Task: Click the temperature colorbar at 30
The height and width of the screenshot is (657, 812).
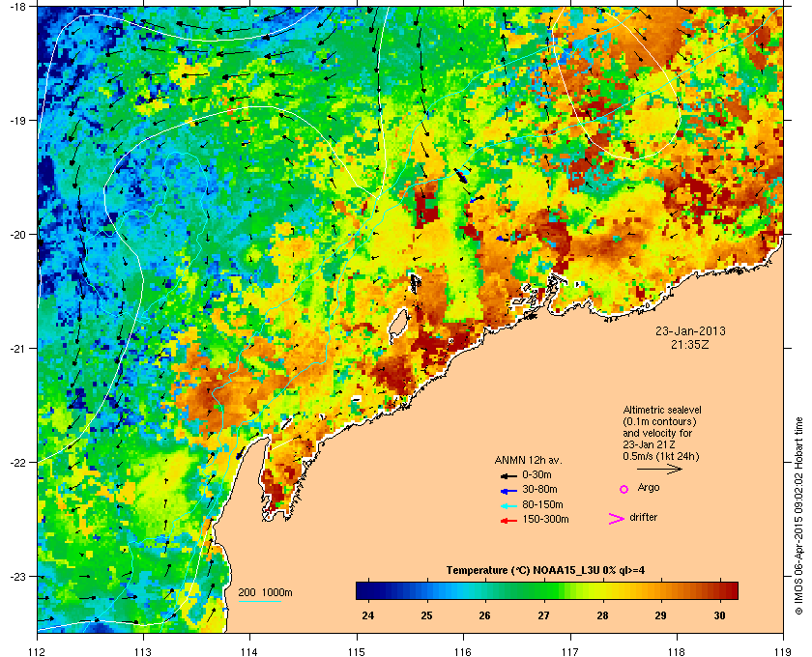Action: [x=719, y=590]
